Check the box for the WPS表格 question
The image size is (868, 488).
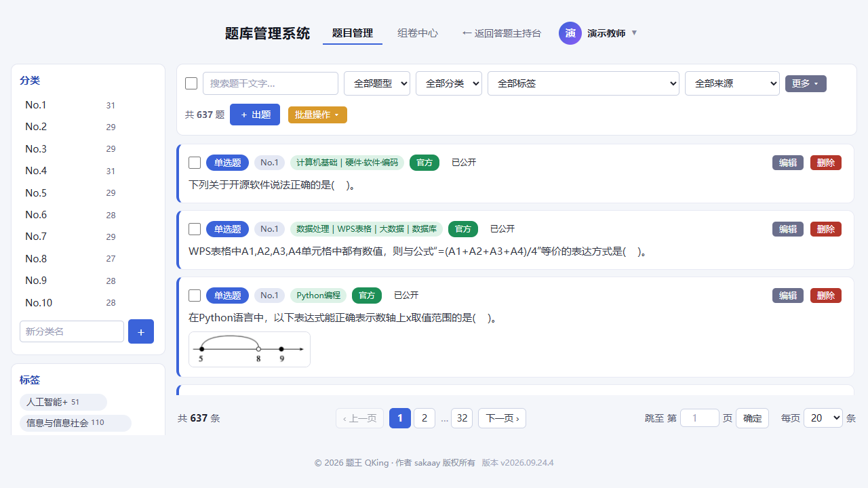(195, 229)
